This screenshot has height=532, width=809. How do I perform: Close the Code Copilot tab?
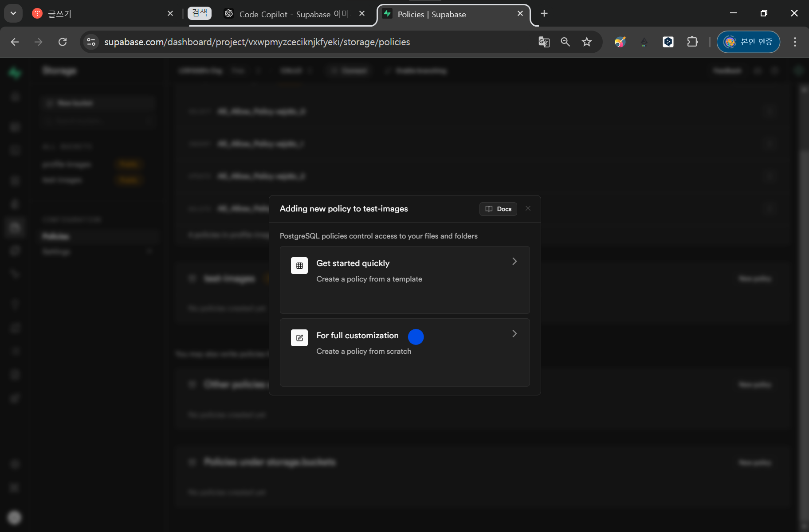pos(362,14)
